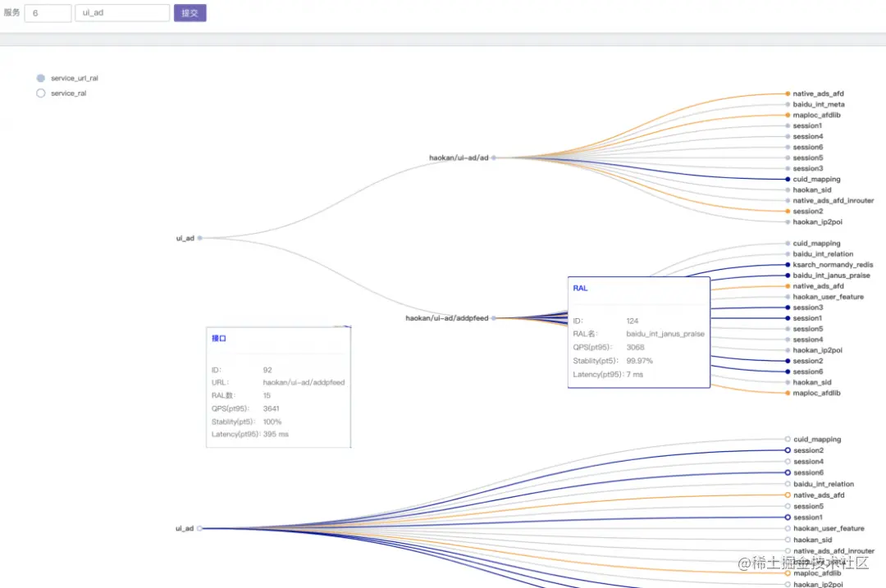Viewport: 886px width, 588px height.
Task: Click URL value haokan/ui-ad/addpfeed in 接口 tooltip
Action: (x=304, y=382)
